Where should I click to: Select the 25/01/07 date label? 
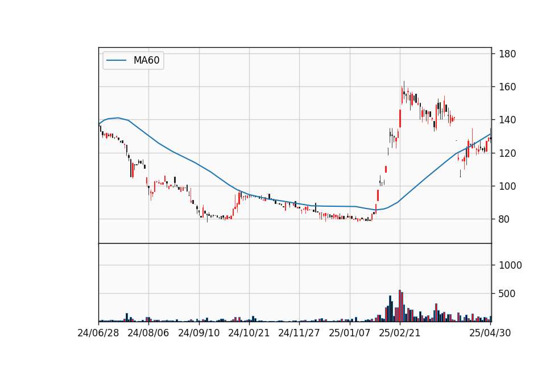pyautogui.click(x=350, y=333)
